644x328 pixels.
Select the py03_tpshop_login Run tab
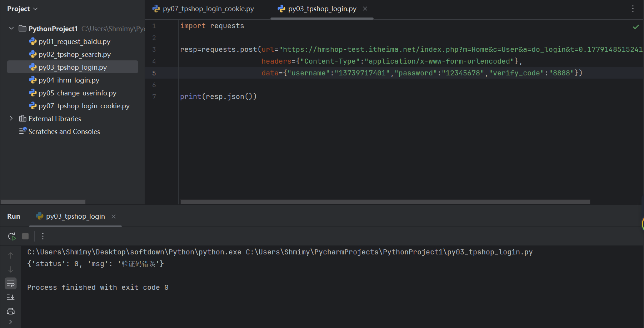click(x=75, y=216)
